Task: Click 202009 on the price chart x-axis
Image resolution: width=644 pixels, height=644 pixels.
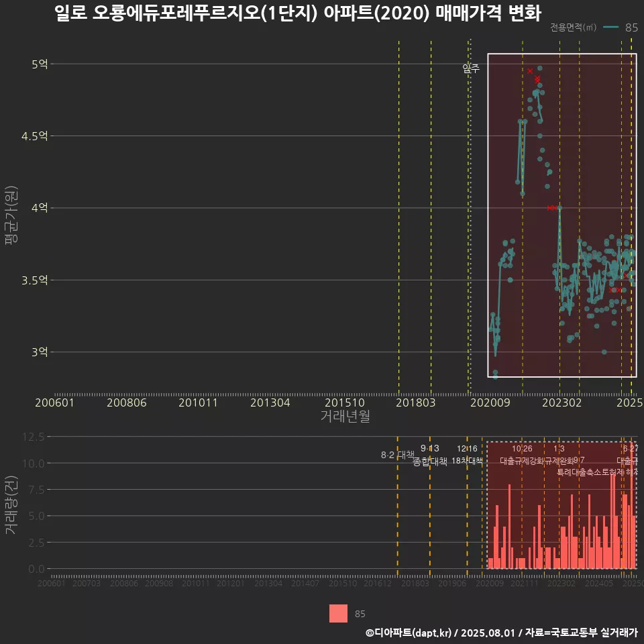Action: [490, 402]
